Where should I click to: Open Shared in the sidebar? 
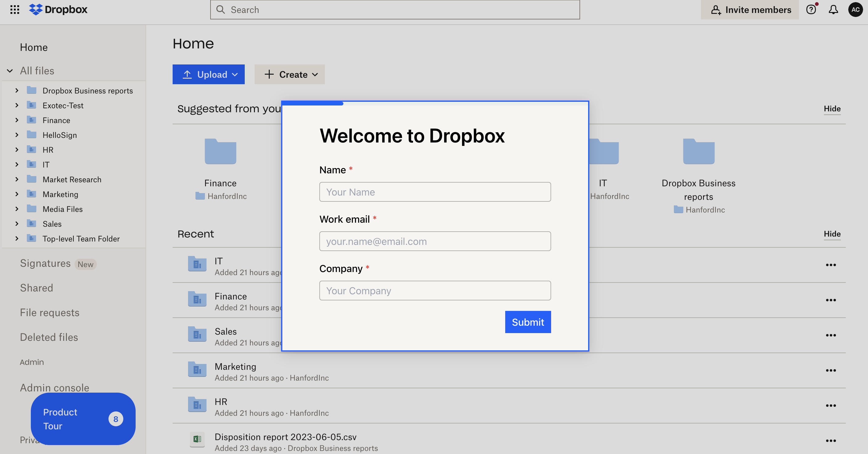[36, 288]
